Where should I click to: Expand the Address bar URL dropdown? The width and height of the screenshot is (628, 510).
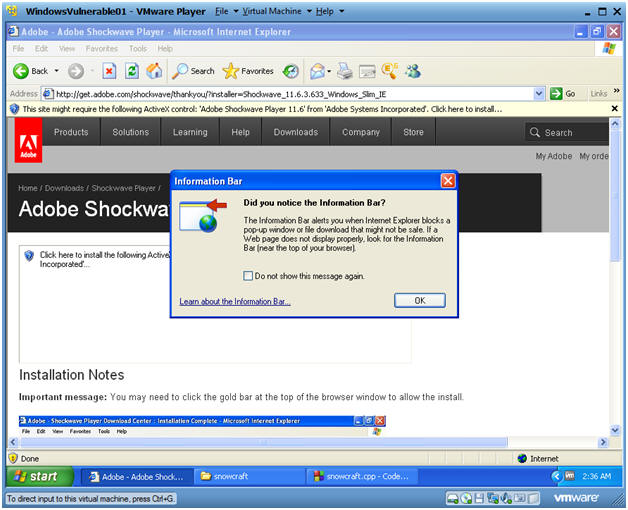pyautogui.click(x=539, y=94)
